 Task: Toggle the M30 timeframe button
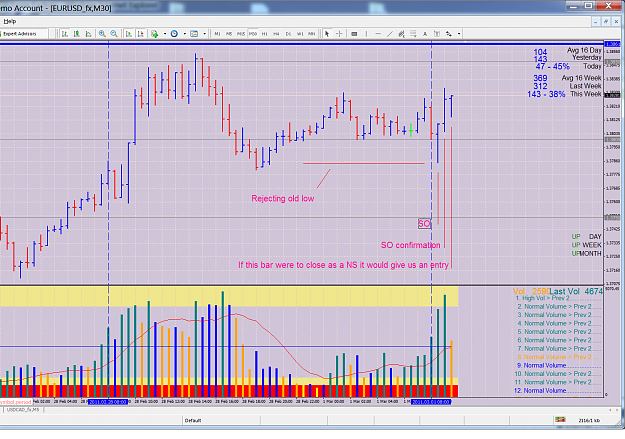point(253,34)
